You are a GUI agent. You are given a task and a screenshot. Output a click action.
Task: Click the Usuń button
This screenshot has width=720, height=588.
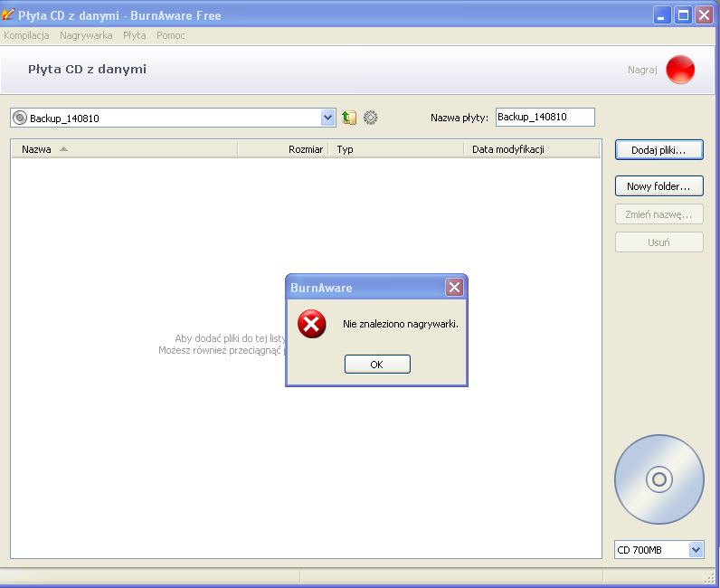[658, 242]
